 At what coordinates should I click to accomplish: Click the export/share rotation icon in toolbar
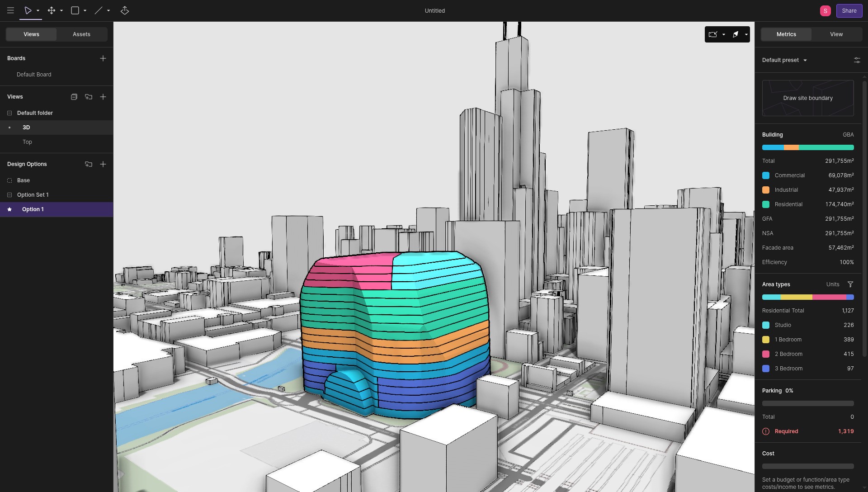[125, 10]
